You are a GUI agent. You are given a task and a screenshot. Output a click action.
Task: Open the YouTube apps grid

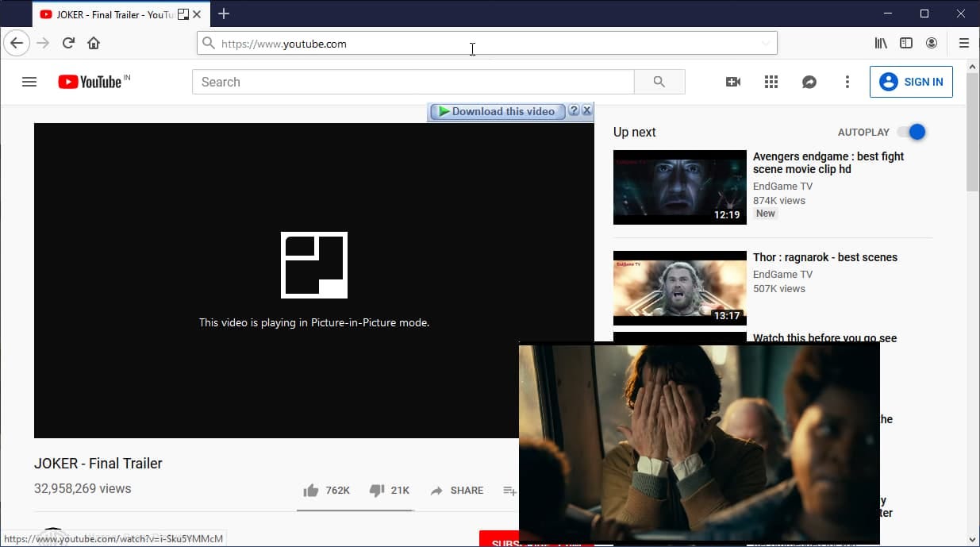[771, 82]
